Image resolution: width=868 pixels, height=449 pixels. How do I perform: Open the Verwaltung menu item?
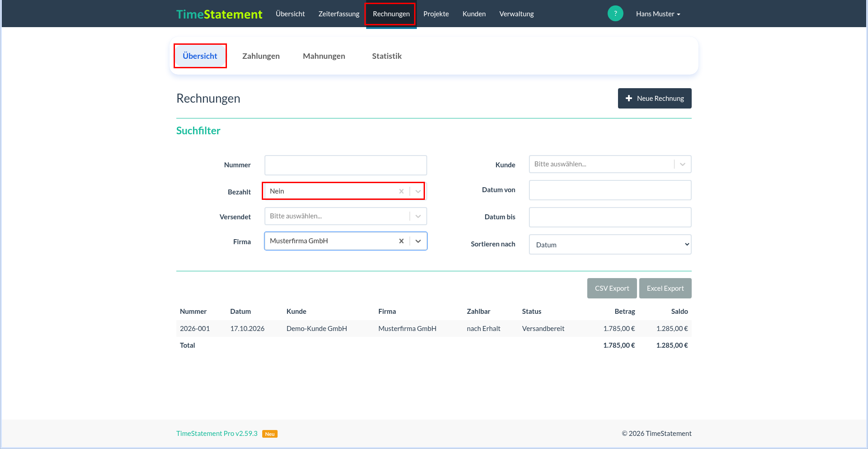click(516, 14)
